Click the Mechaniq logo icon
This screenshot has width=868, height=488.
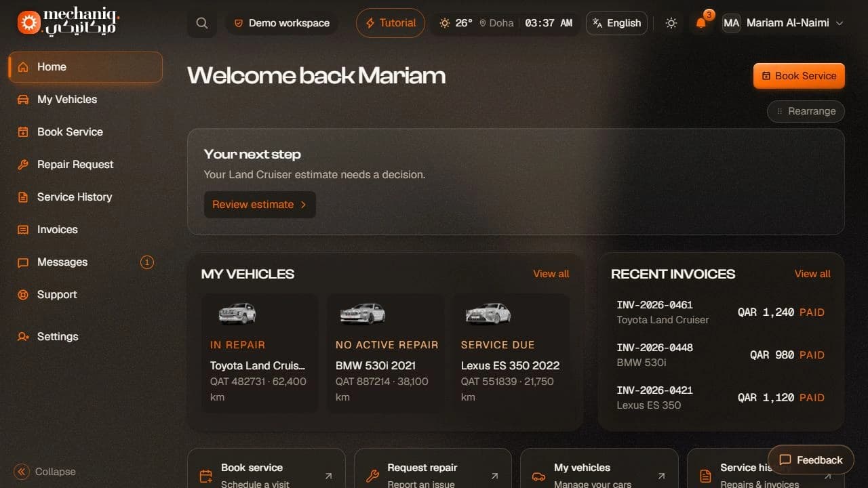tap(28, 22)
